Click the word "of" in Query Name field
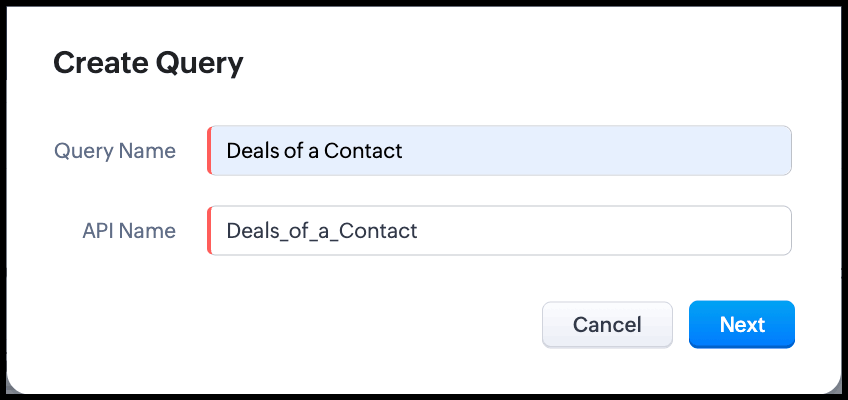This screenshot has width=848, height=400. coord(292,151)
